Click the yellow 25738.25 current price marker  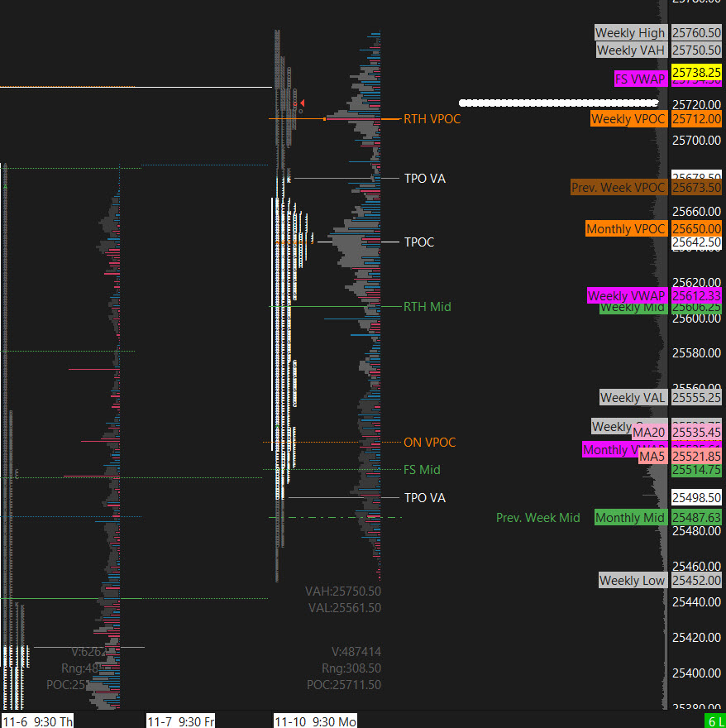(696, 73)
